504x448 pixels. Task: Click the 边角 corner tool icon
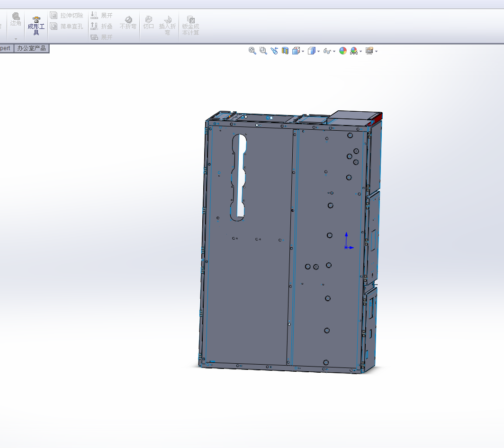[16, 16]
